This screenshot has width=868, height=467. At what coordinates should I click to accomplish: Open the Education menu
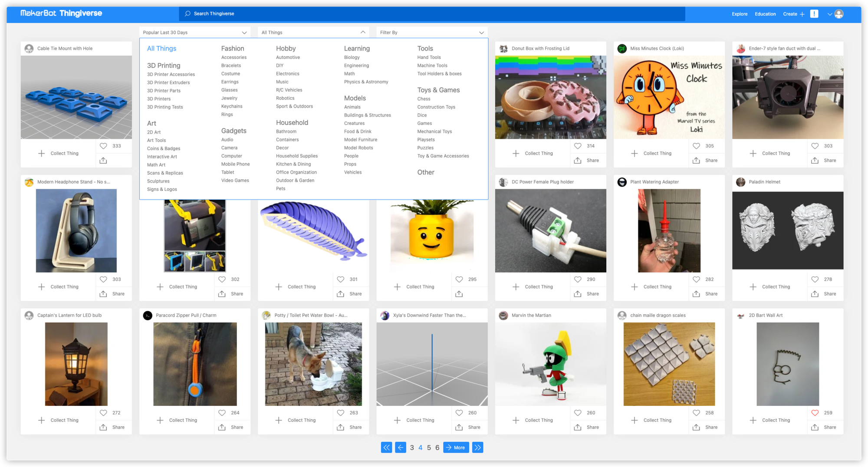click(x=765, y=13)
